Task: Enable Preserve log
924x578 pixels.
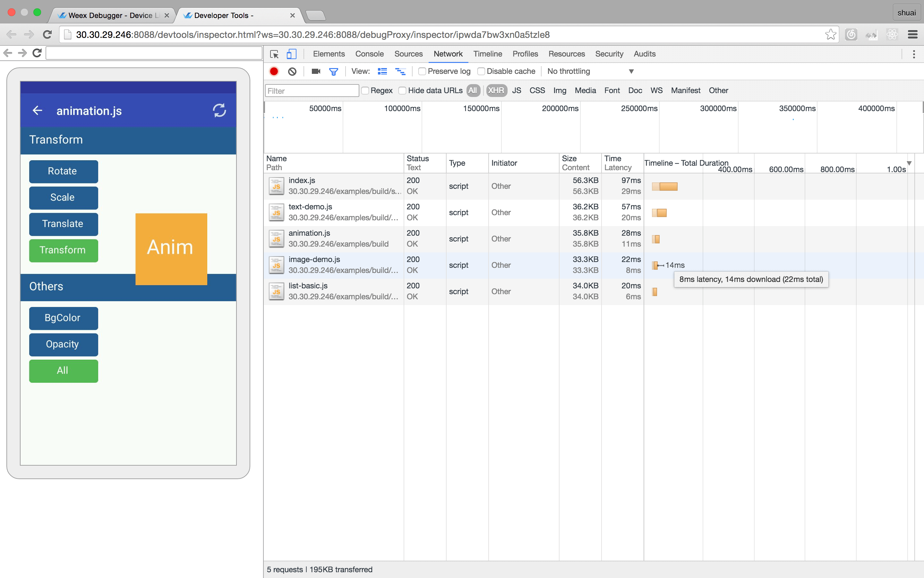Action: pyautogui.click(x=422, y=72)
